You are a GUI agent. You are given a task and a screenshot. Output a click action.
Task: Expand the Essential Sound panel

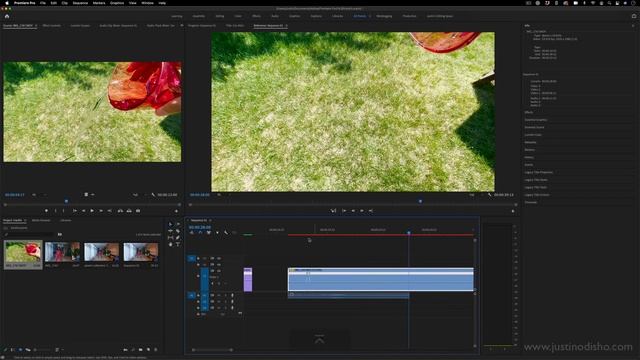click(534, 127)
